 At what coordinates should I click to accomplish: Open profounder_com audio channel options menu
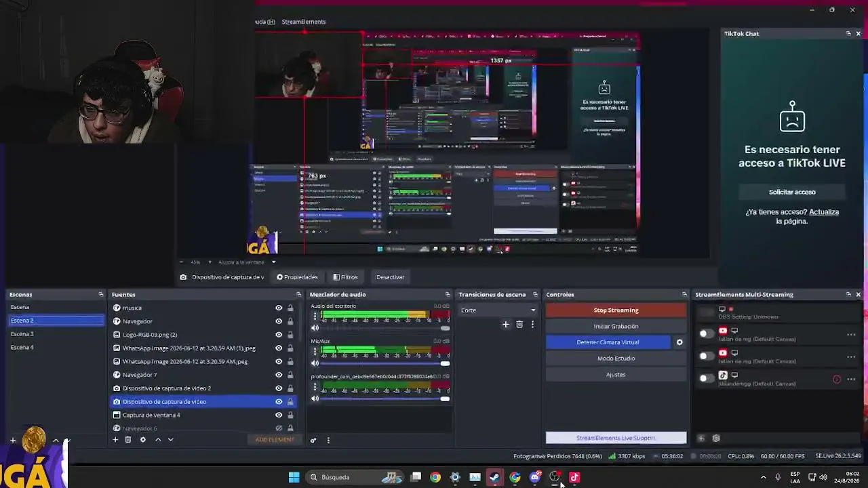click(x=315, y=387)
